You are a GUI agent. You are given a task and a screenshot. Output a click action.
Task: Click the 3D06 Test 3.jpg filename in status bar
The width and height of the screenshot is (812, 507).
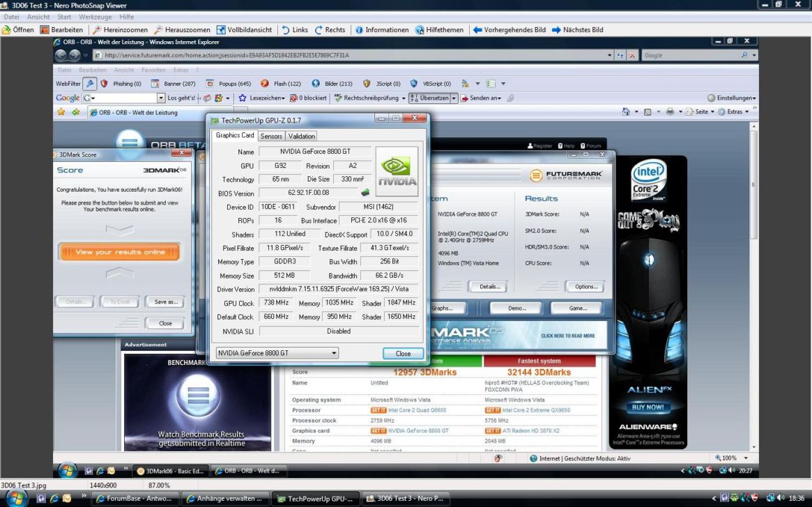coord(23,485)
